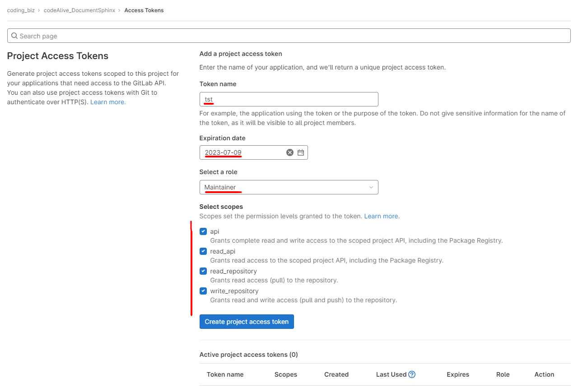Open Learn more link under Project Access Tokens
The height and width of the screenshot is (392, 583).
tap(108, 102)
